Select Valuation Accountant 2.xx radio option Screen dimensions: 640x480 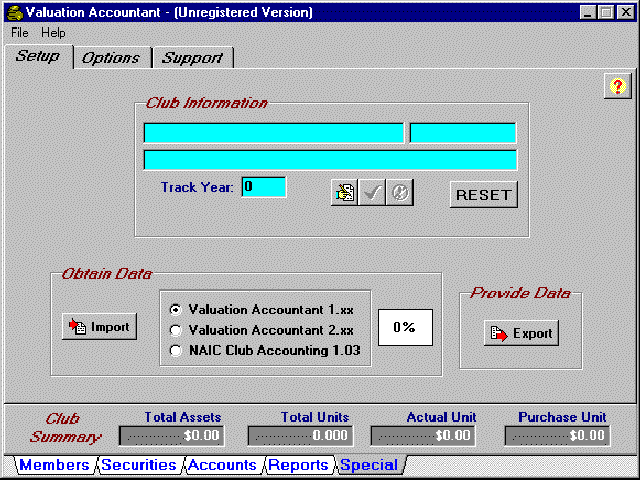(177, 329)
